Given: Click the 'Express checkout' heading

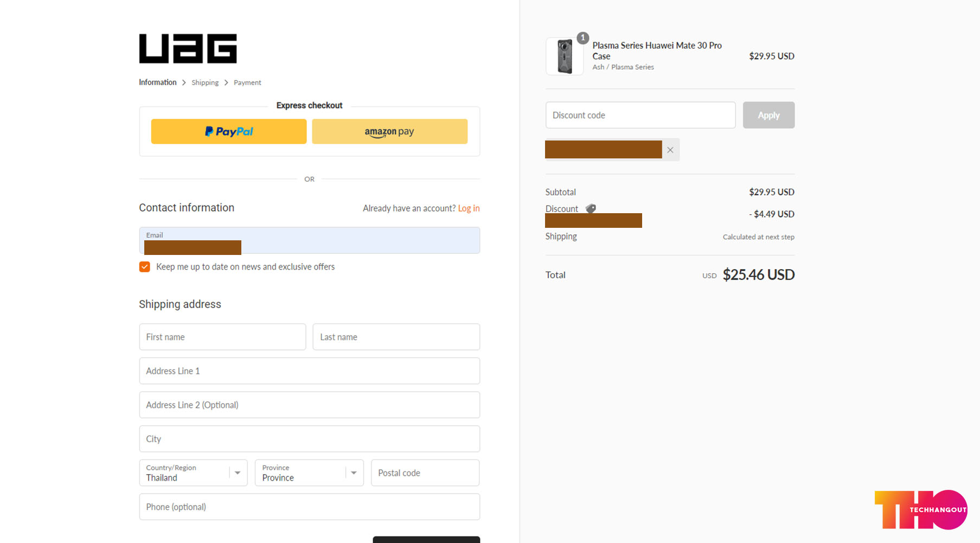Looking at the screenshot, I should 309,106.
